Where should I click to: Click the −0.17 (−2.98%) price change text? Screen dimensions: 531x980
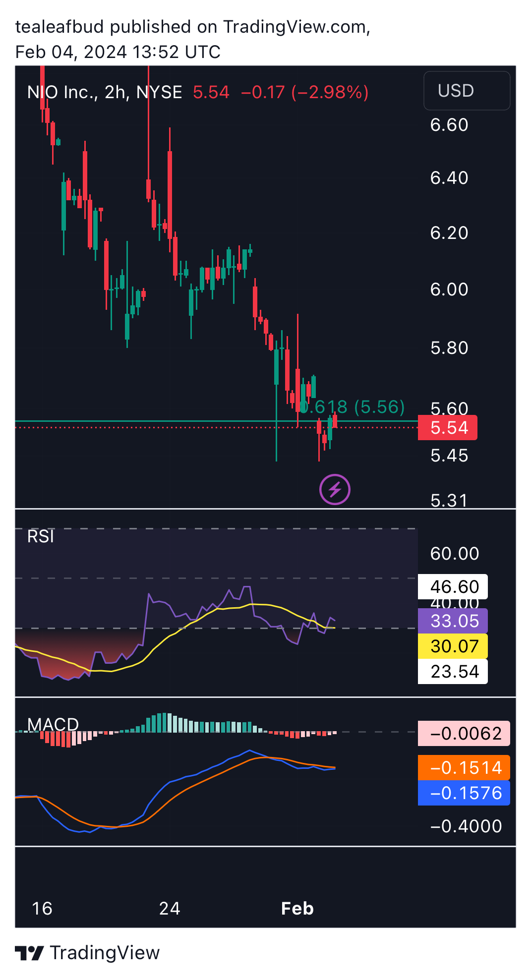click(304, 92)
